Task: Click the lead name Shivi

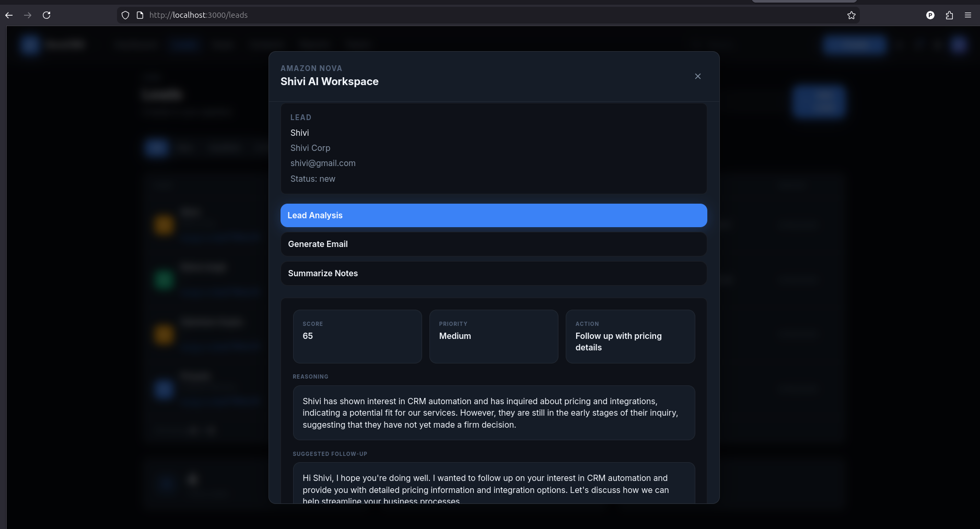Action: click(x=300, y=133)
